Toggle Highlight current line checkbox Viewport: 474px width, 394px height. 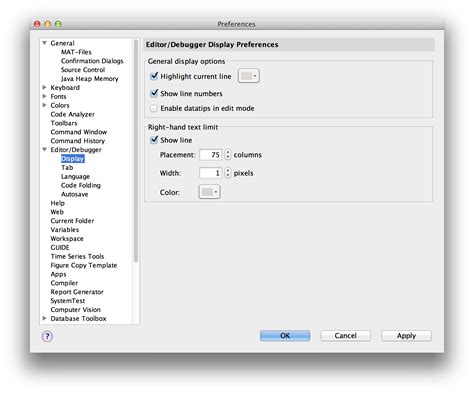tap(154, 76)
